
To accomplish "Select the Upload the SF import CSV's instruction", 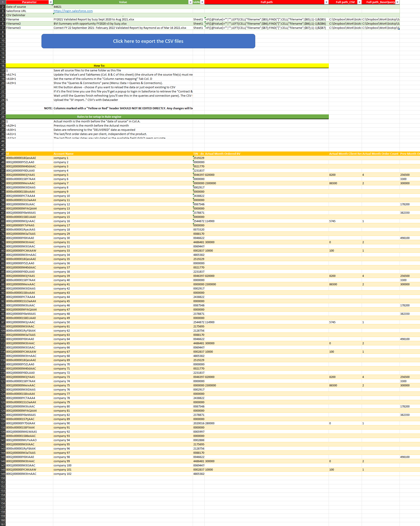I will tap(123, 100).
